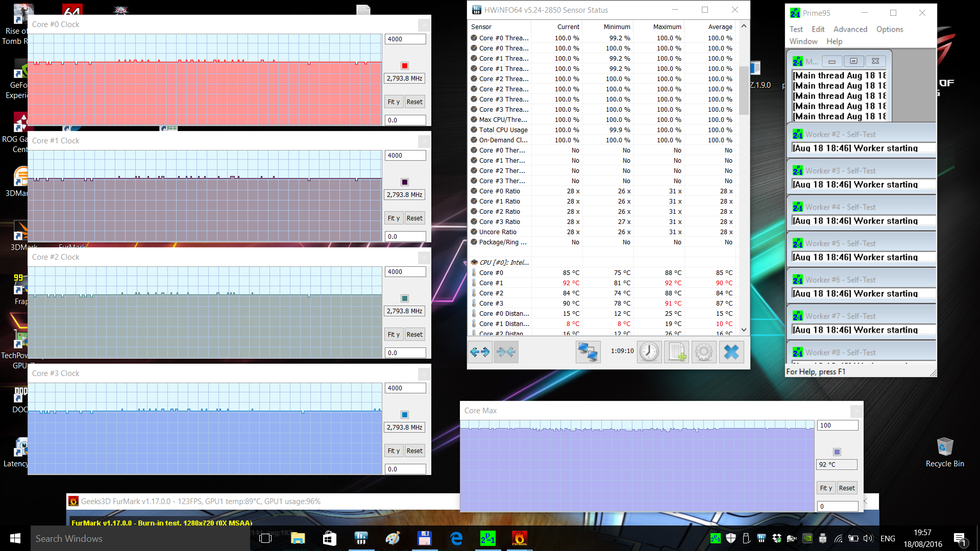
Task: Click the red Core #0 Clock color swatch
Action: (405, 66)
